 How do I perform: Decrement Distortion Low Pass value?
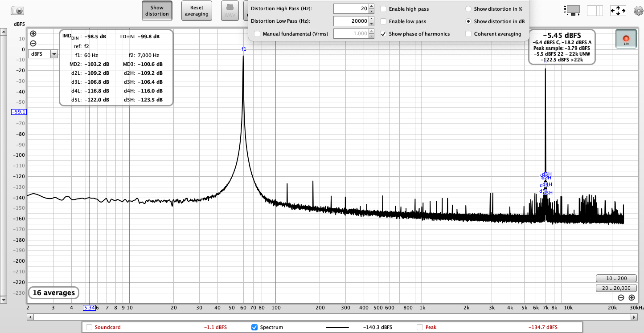[x=372, y=24]
